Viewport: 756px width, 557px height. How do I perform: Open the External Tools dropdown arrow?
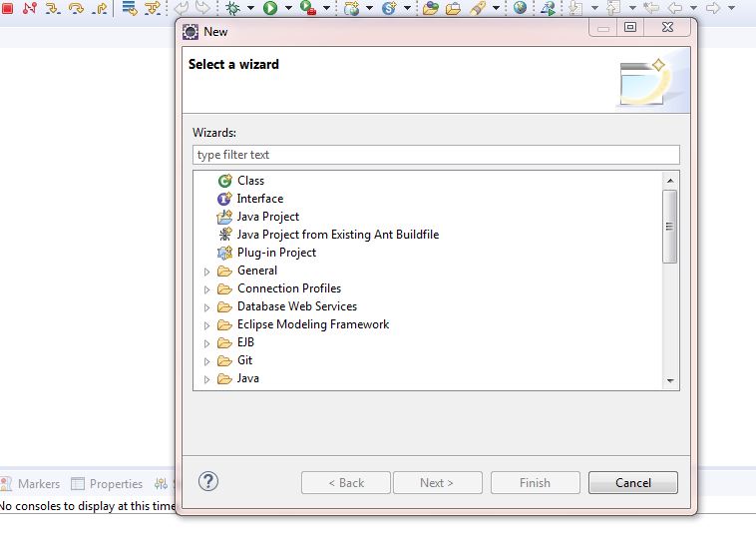[x=326, y=8]
